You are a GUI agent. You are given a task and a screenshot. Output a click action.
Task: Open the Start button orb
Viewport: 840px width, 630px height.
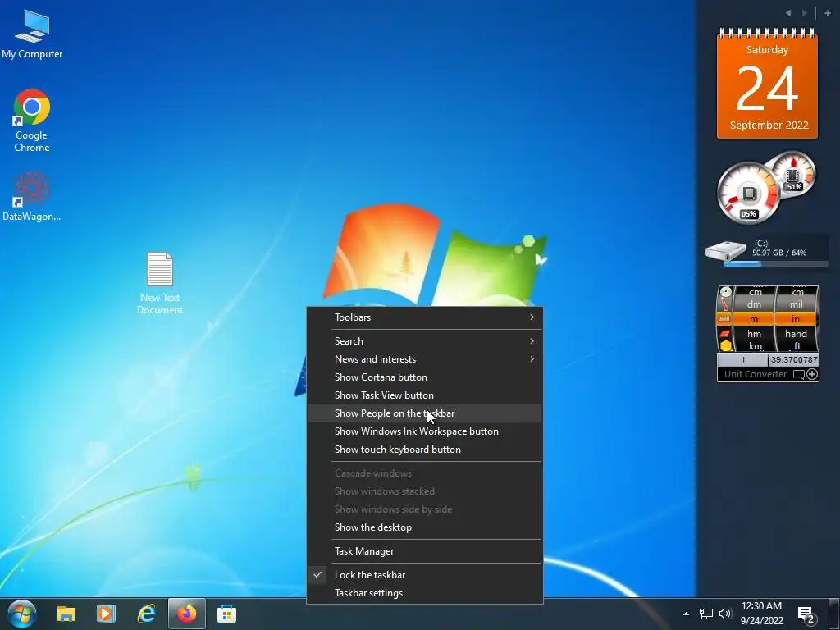click(x=22, y=614)
